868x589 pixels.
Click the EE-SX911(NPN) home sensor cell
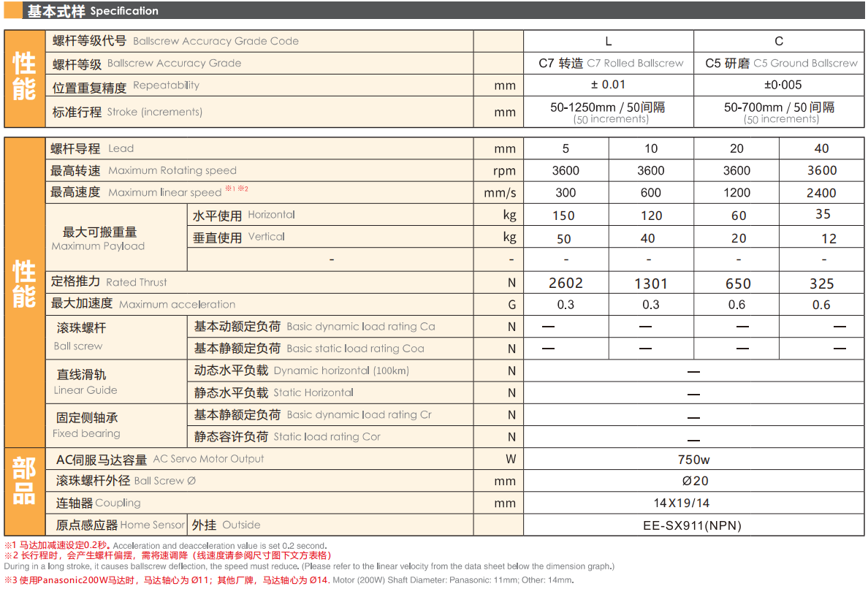point(693,525)
